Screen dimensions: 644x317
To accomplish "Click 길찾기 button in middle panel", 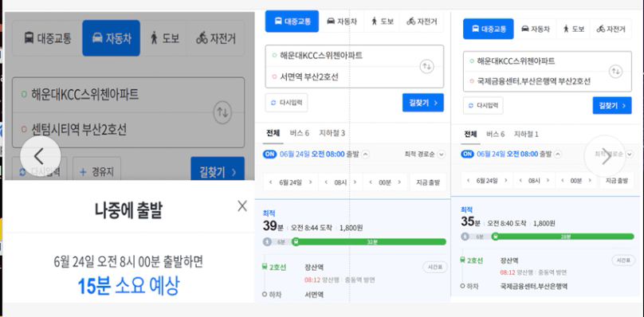I will 423,103.
